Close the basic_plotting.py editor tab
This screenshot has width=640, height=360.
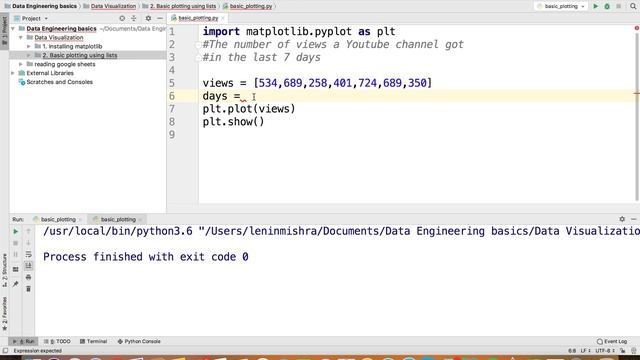[223, 18]
